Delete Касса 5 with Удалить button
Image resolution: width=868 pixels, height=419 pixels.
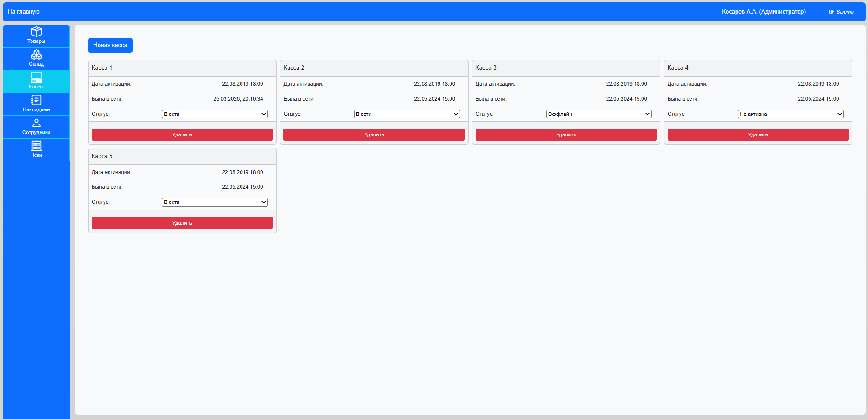pos(182,223)
